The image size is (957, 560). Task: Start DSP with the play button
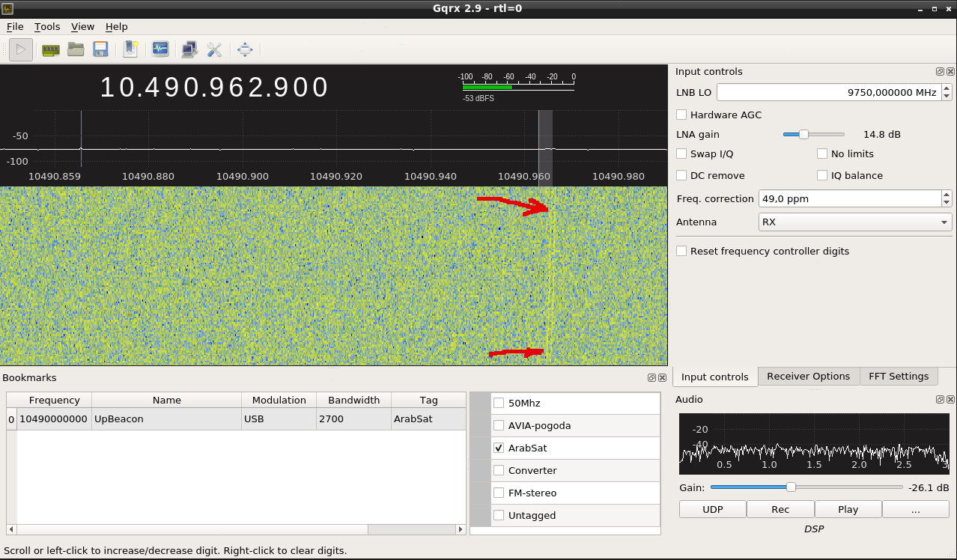pos(21,50)
